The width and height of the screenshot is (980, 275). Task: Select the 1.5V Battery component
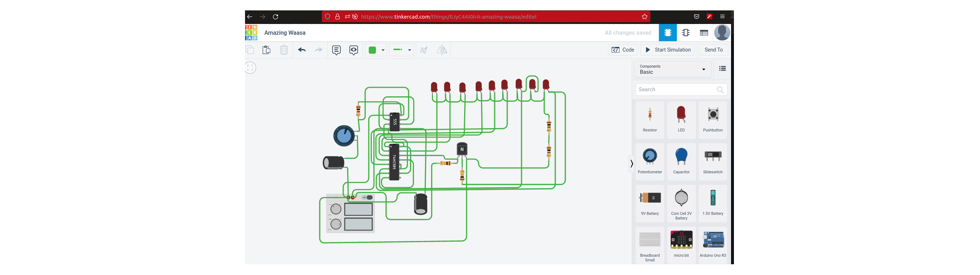(712, 203)
